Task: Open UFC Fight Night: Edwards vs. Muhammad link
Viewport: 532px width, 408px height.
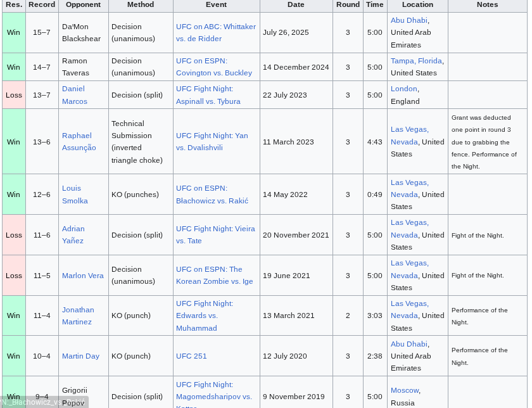Action: 204,316
